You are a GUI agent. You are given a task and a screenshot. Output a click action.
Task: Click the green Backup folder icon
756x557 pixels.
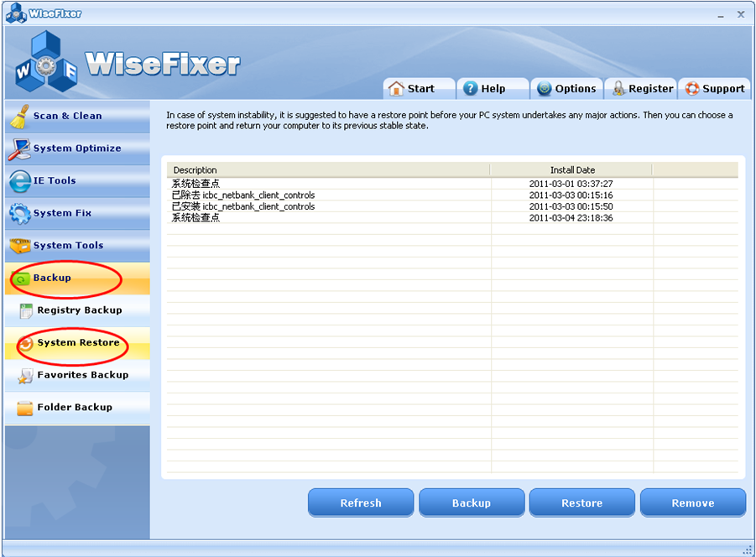pyautogui.click(x=21, y=278)
